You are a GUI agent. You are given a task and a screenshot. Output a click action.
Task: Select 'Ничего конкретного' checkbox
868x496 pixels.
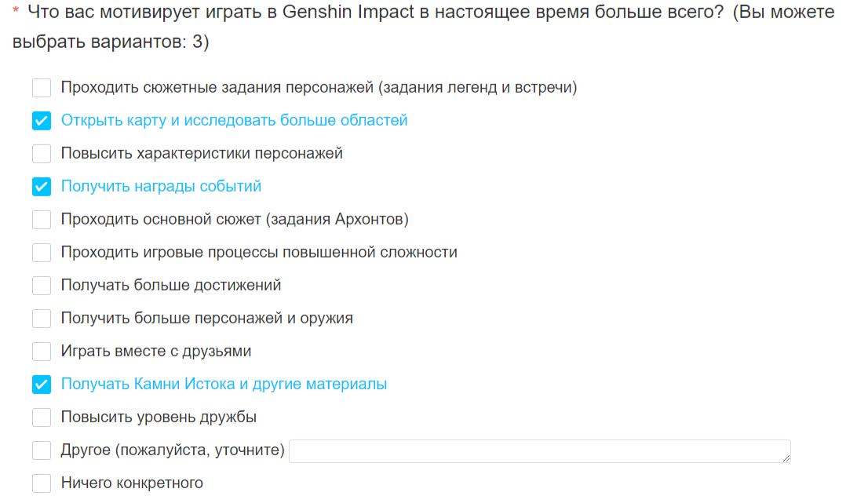pyautogui.click(x=42, y=483)
